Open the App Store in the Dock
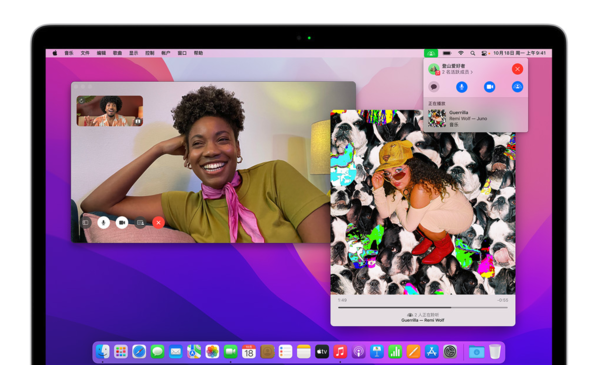Image resolution: width=600 pixels, height=365 pixels. [432, 351]
